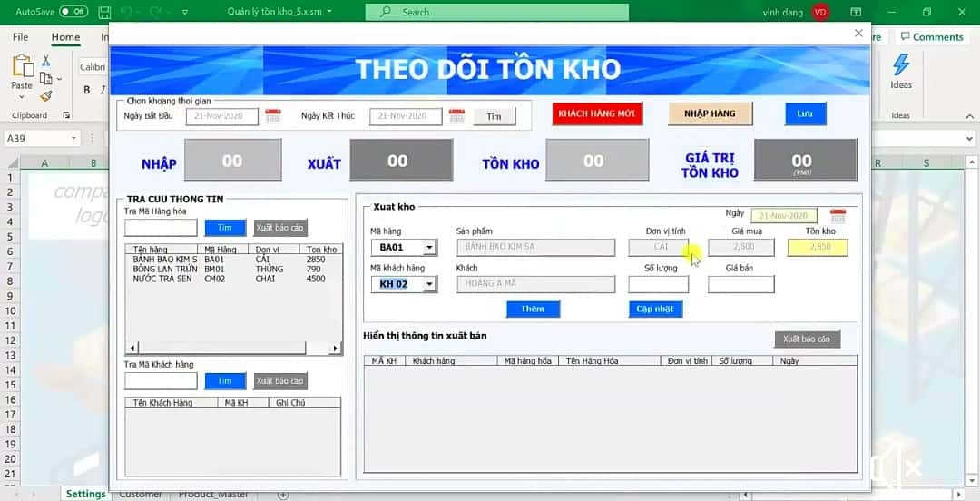
Task: Click the Tra Mã Hàng hóa input field
Action: tap(161, 228)
